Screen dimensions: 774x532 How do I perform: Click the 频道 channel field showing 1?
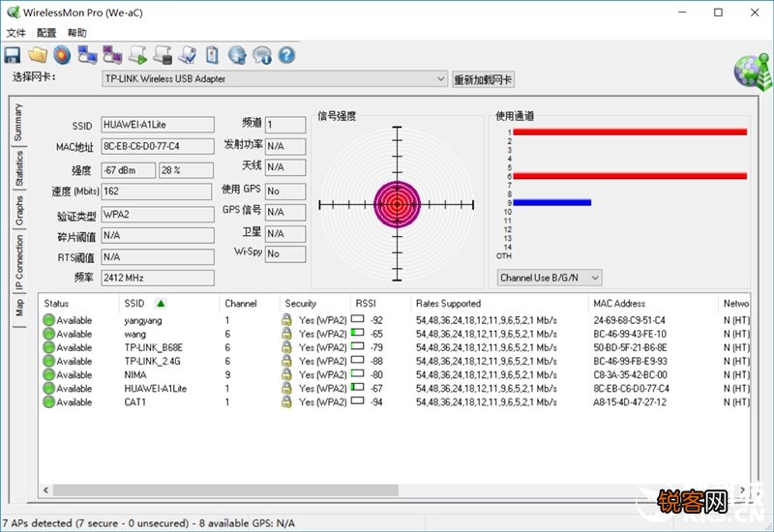[x=285, y=125]
